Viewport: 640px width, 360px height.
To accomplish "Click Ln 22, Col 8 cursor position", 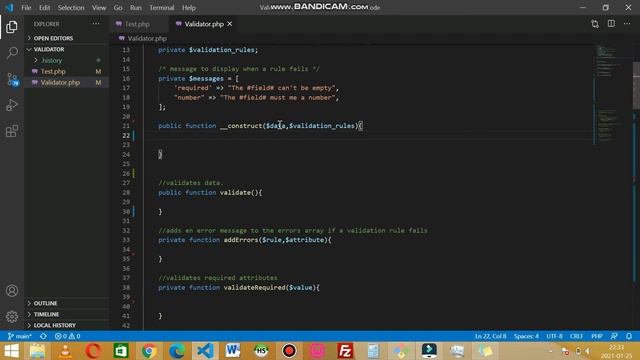I will point(491,336).
